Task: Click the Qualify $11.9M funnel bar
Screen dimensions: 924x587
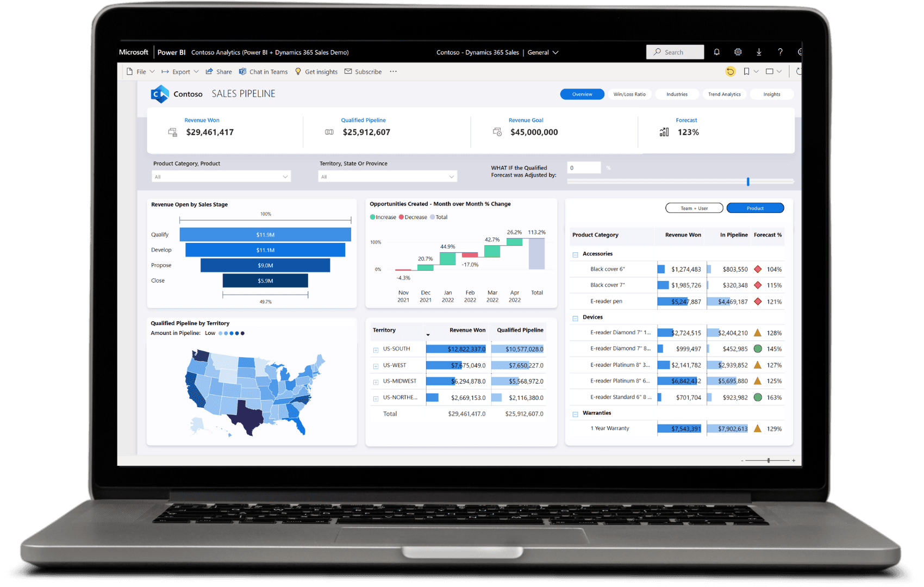Action: (x=265, y=235)
